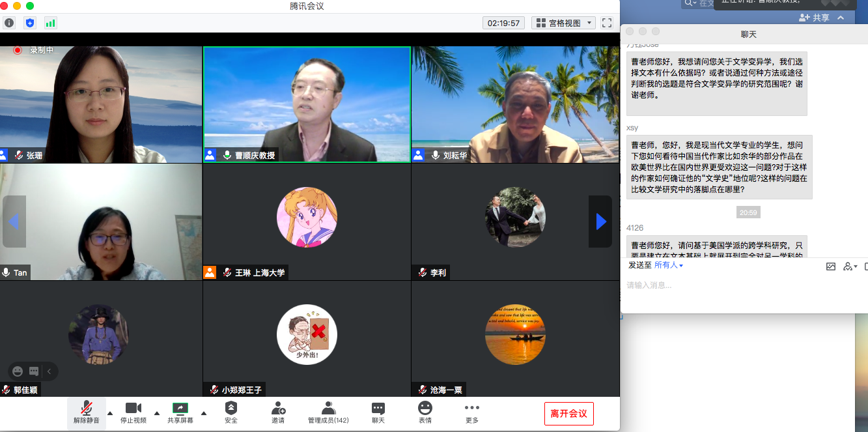Expand audio options arrow next to 解除静音

tap(110, 413)
